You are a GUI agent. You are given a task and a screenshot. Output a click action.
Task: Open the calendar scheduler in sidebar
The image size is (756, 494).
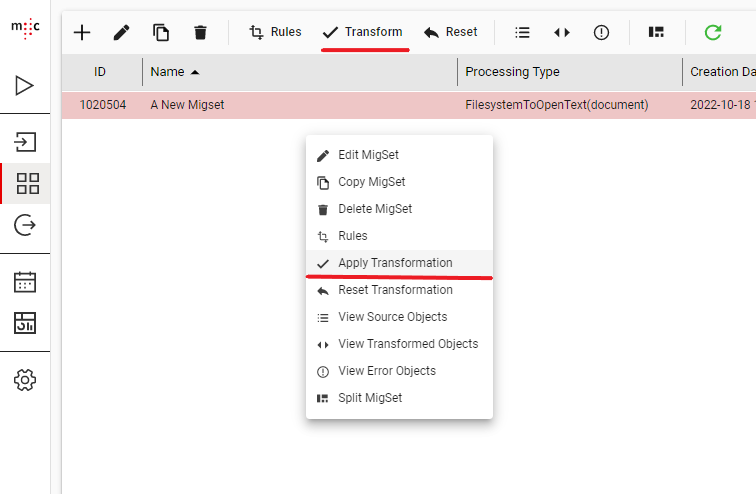tap(26, 281)
